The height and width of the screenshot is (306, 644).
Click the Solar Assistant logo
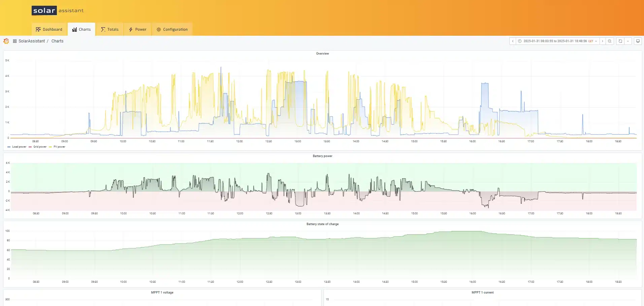pos(58,10)
